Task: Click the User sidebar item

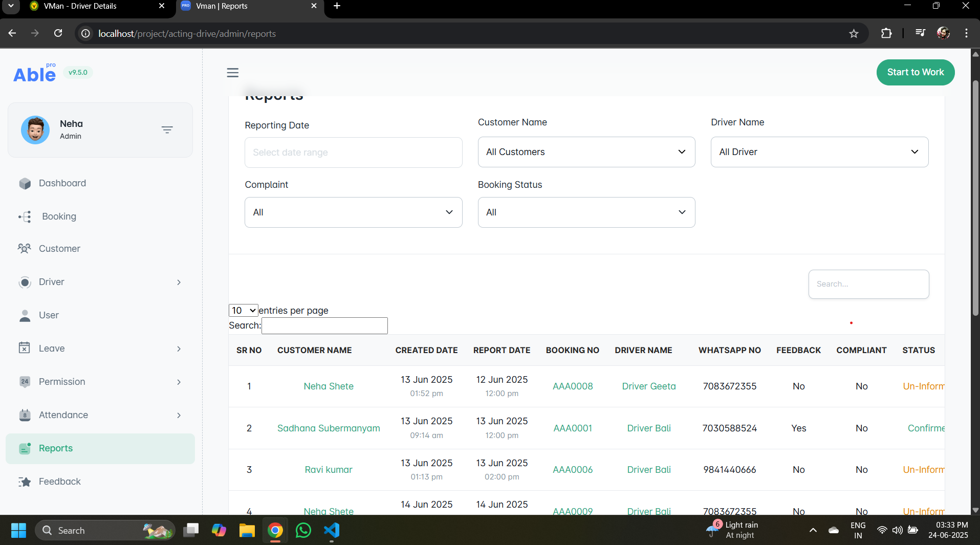Action: pos(49,315)
